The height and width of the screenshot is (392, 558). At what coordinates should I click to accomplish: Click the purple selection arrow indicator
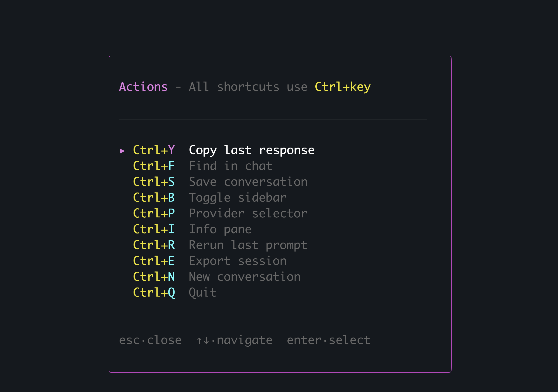point(123,151)
